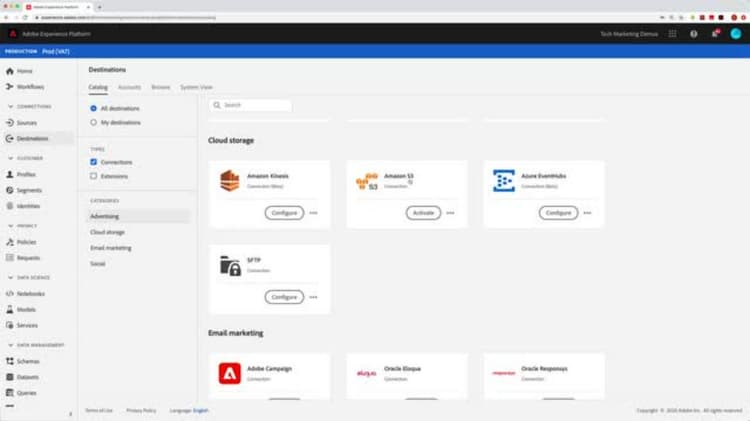Reload the page in browser toolbar
750x421 pixels.
click(25, 18)
